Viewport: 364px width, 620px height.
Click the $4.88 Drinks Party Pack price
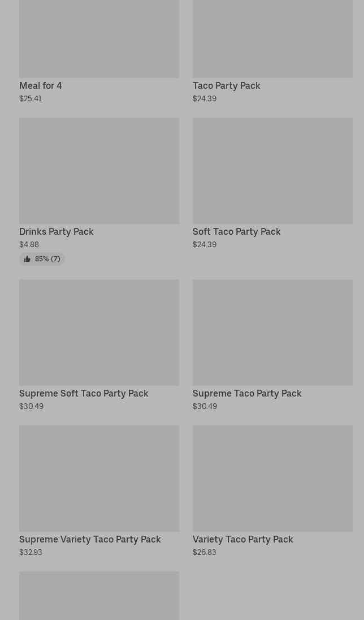click(29, 245)
